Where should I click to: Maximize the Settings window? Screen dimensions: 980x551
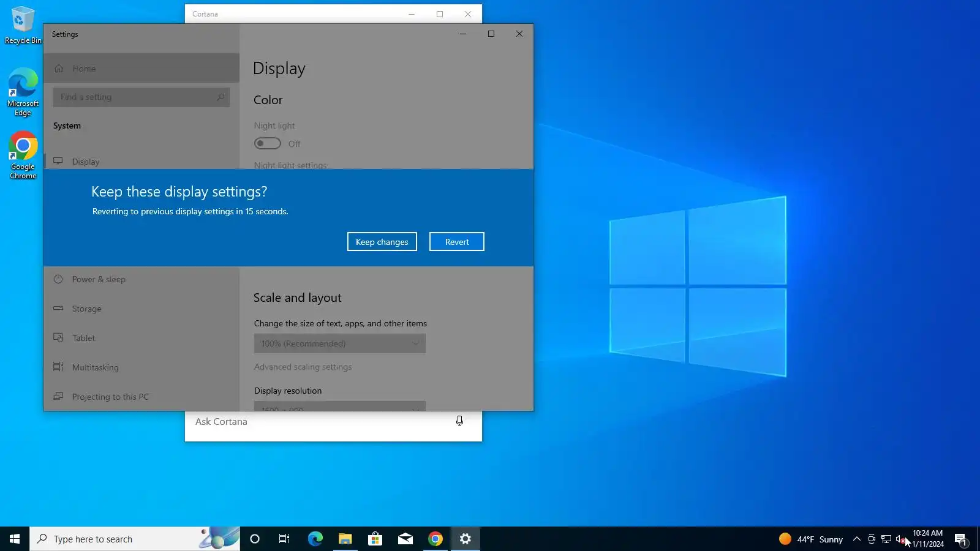pos(491,34)
